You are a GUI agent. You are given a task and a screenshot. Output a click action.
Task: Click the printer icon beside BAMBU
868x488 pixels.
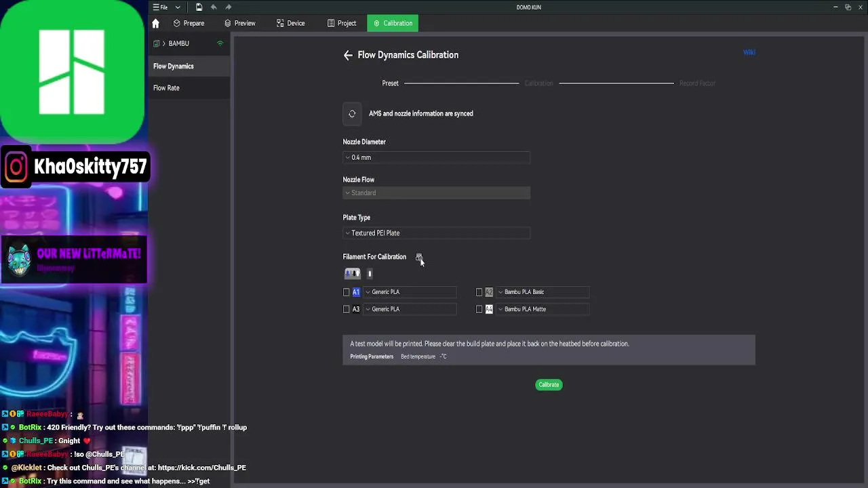coord(157,43)
